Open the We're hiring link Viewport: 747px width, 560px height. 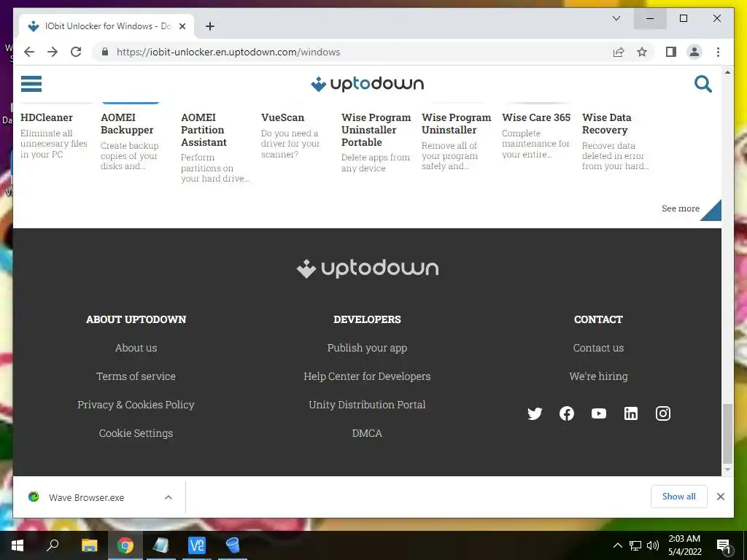coord(598,376)
